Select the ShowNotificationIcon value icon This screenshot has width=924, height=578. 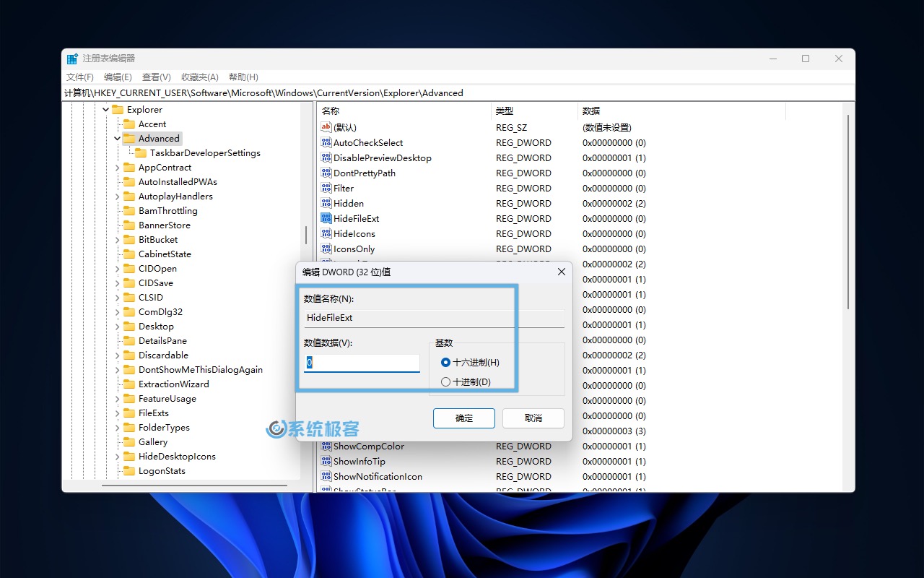point(326,476)
